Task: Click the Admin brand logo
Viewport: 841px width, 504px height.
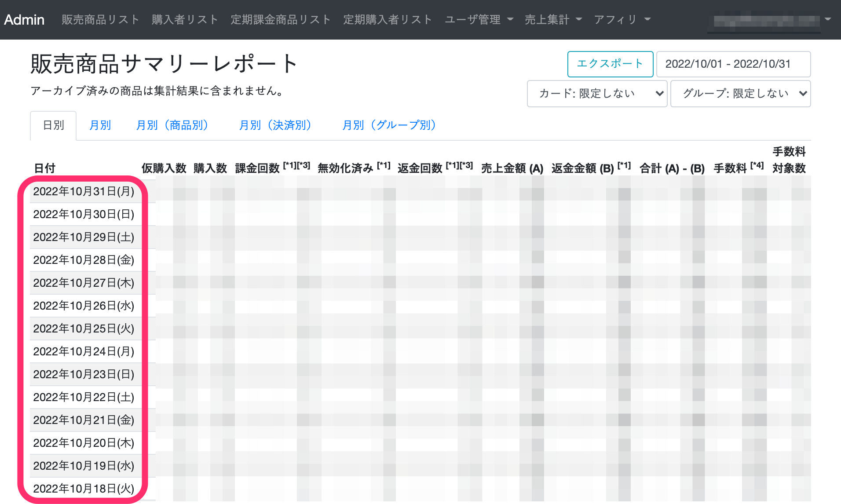Action: coord(24,20)
